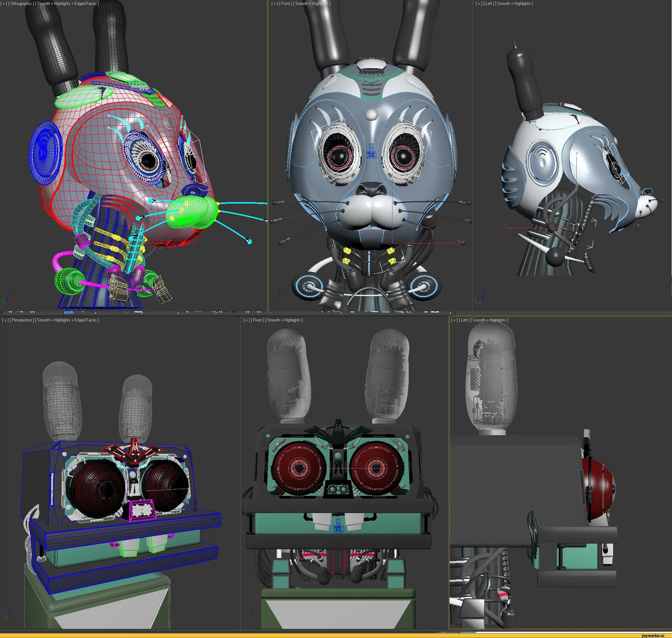Viewport: 672px width, 638px height.
Task: Open the [+] menu in the Orthographic viewport
Action: (4, 4)
